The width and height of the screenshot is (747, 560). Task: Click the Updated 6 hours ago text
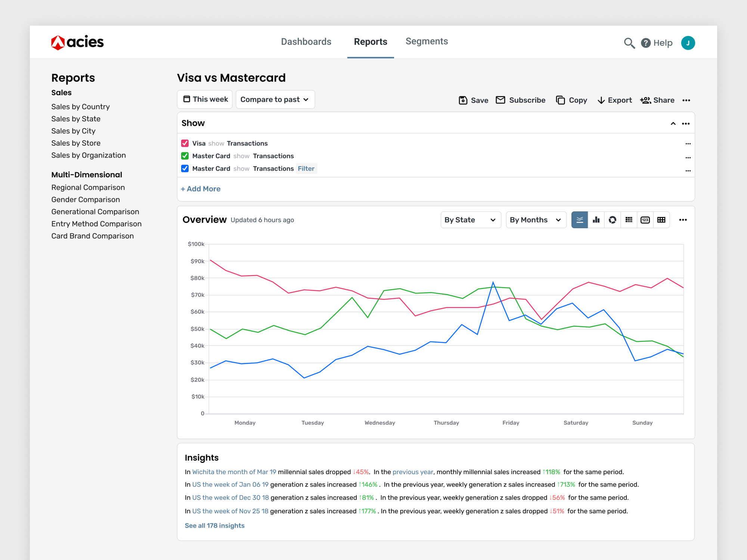262,220
